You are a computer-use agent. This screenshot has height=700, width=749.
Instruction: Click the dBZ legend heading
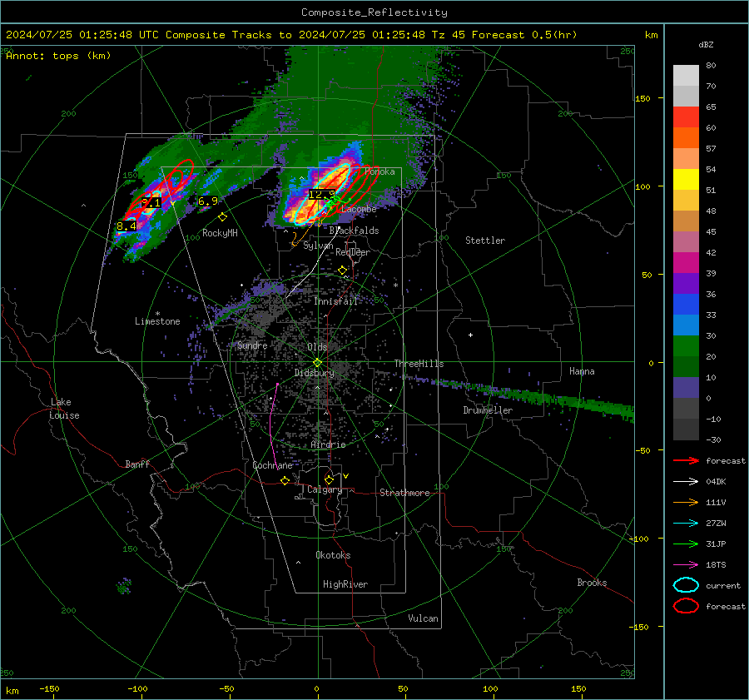tap(706, 44)
